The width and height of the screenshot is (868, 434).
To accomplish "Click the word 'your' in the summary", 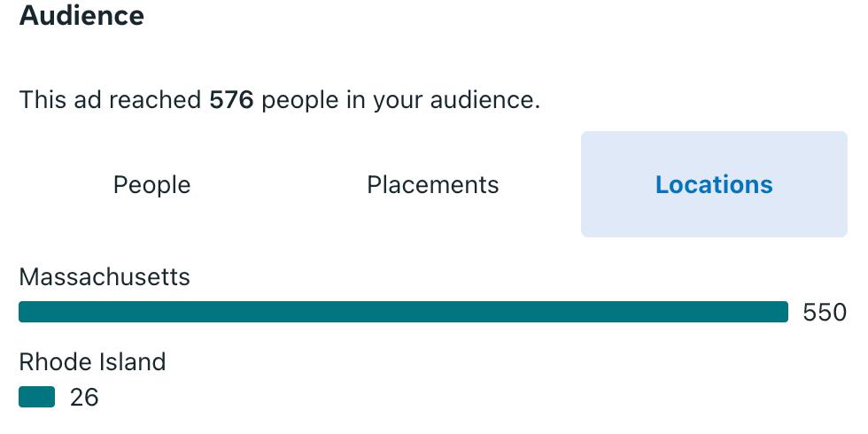I will pyautogui.click(x=398, y=103).
